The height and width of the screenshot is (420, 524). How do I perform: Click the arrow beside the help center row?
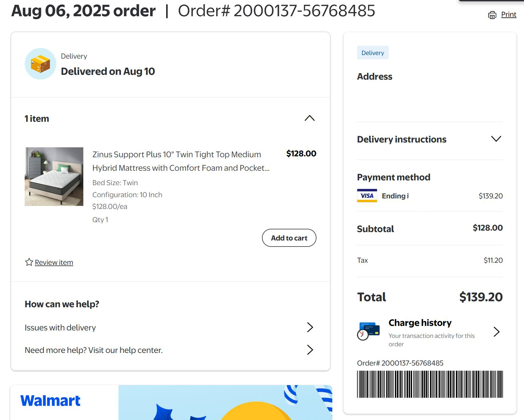310,350
